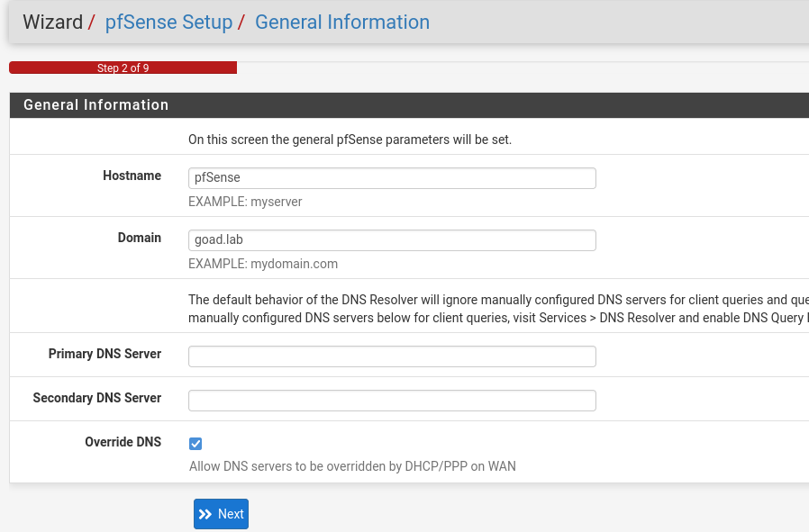Click the Primary DNS Server label
This screenshot has width=809, height=532.
coord(105,354)
